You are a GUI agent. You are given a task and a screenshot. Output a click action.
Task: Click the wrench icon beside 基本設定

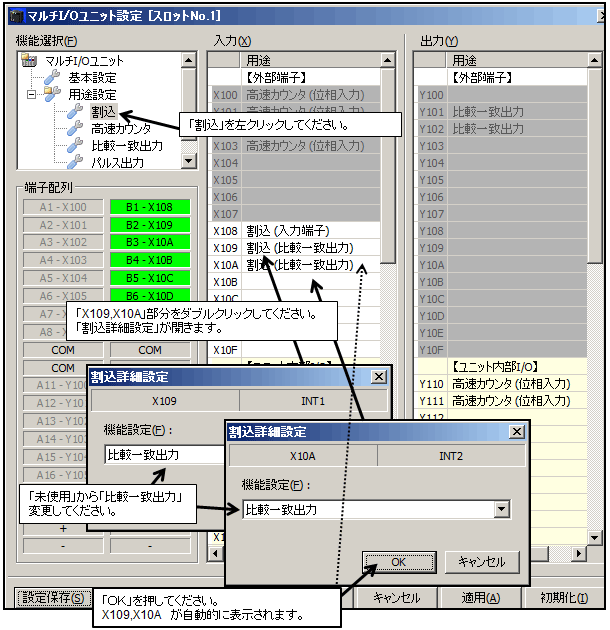(x=53, y=77)
